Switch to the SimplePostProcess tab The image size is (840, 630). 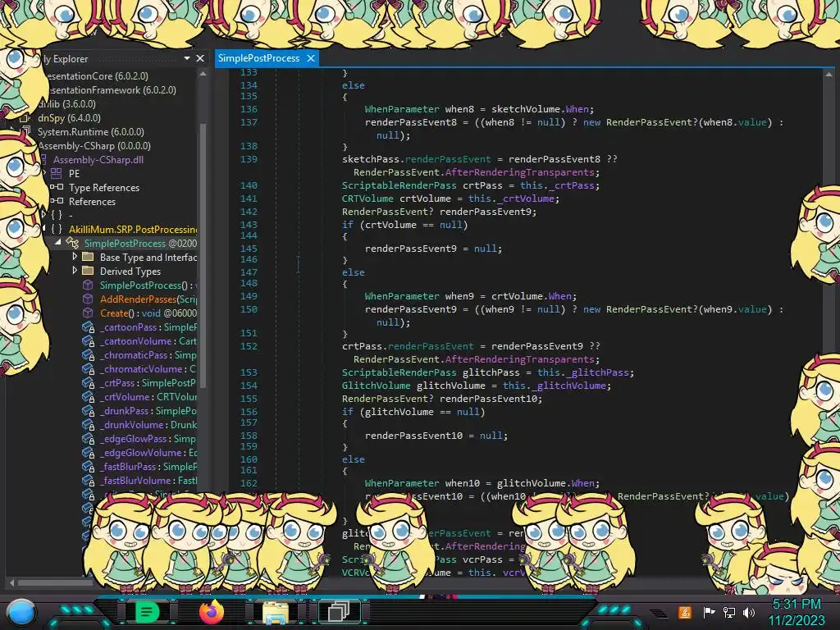click(258, 58)
